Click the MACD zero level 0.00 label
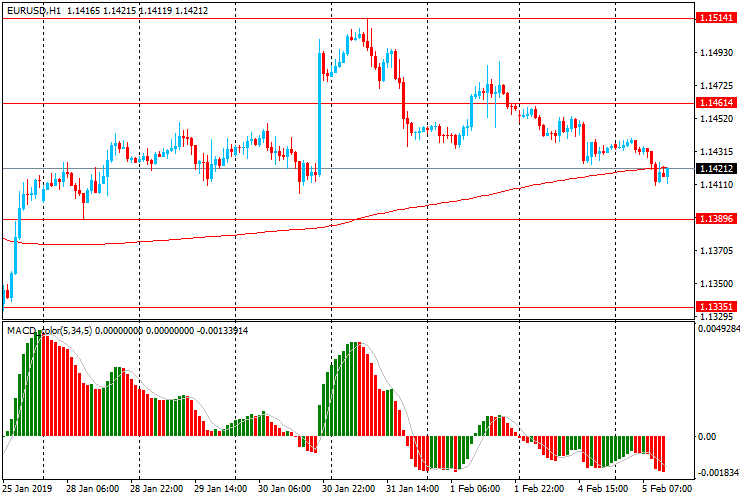740x500 pixels. click(x=707, y=437)
